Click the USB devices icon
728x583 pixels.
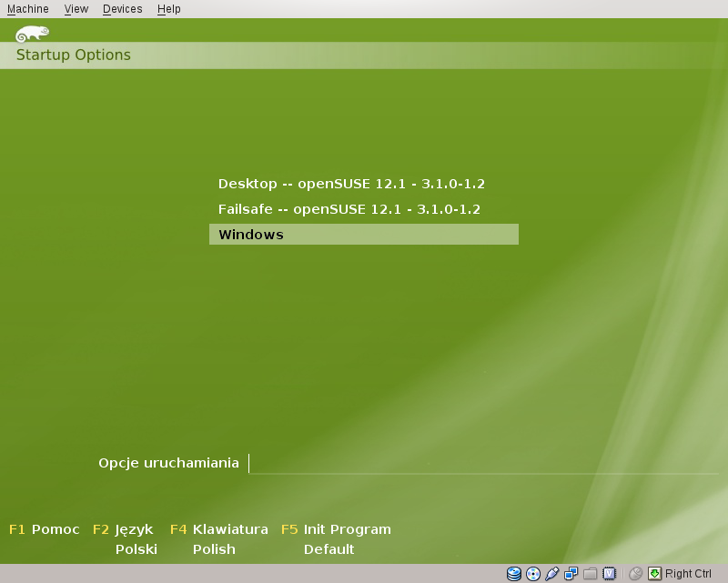pos(552,574)
